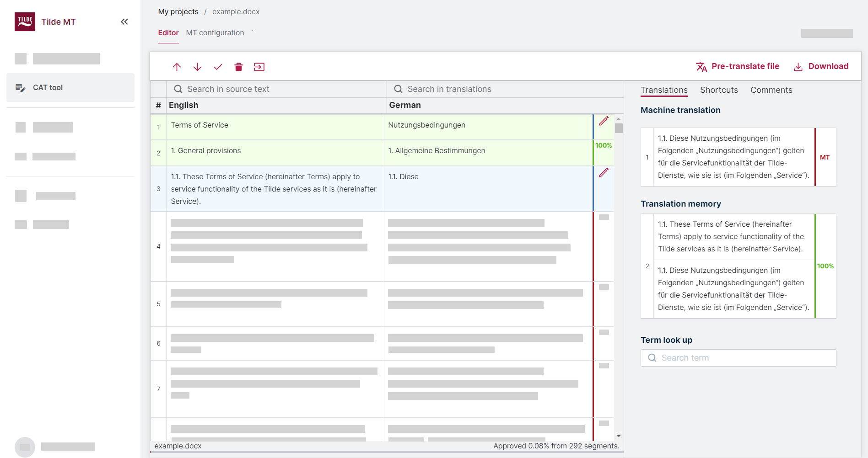Click the English column header
The width and height of the screenshot is (868, 458).
[183, 105]
